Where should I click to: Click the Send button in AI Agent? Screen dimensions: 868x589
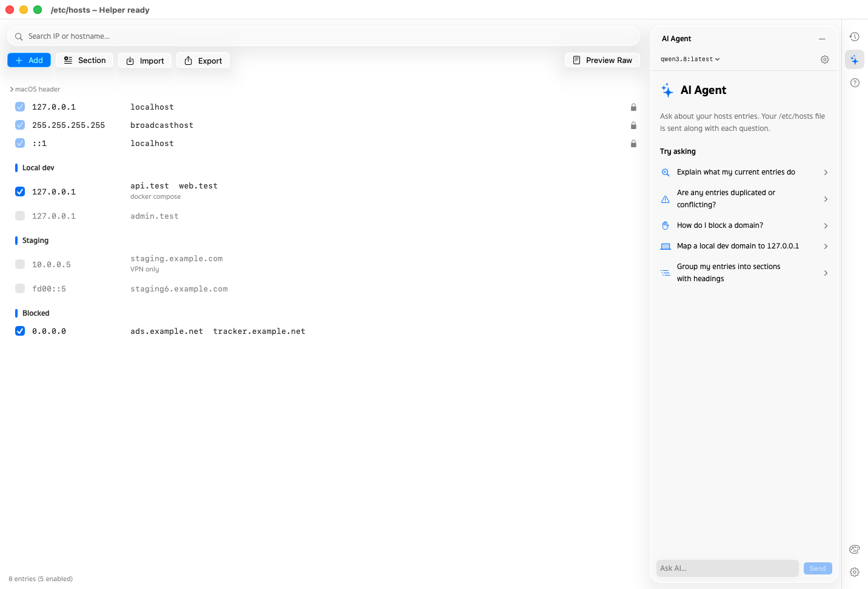(818, 568)
